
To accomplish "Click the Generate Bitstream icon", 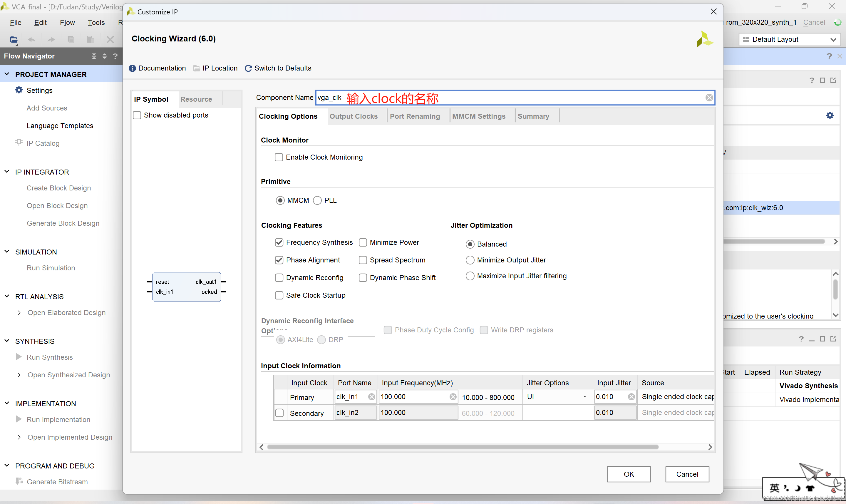I will pyautogui.click(x=19, y=481).
